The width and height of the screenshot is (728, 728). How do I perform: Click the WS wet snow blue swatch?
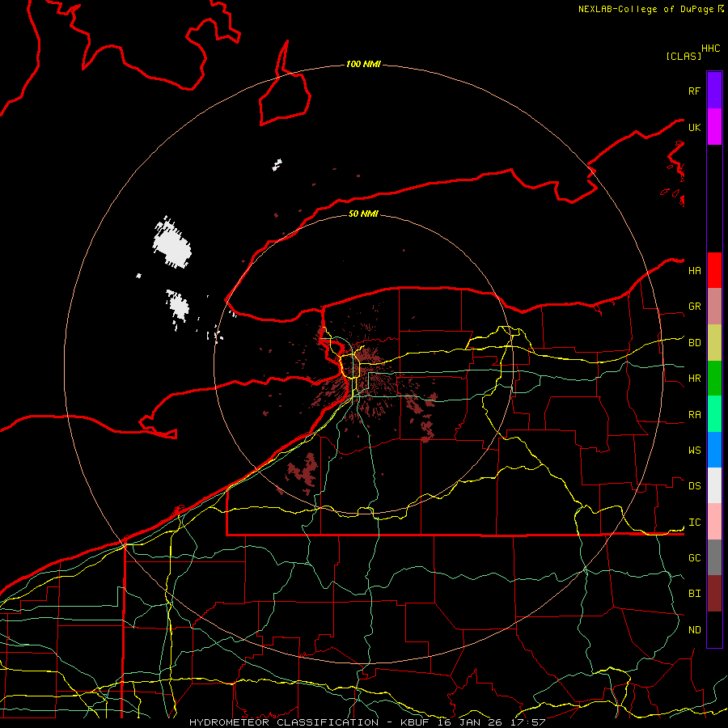pos(714,450)
